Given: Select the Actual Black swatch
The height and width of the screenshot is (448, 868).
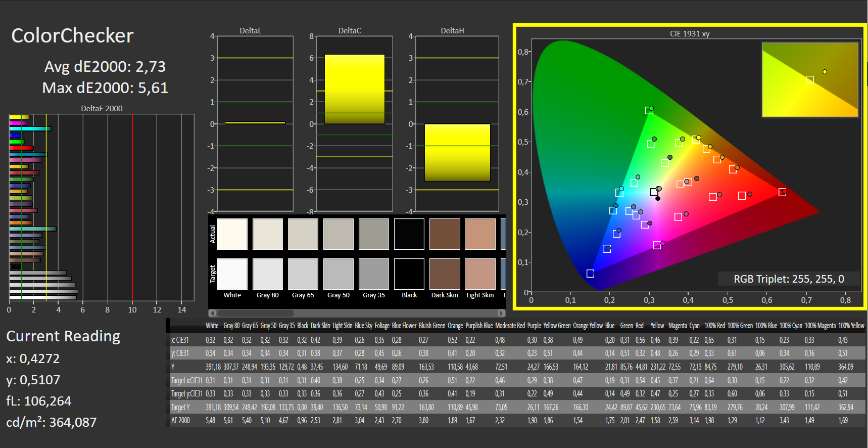Looking at the screenshot, I should tap(409, 234).
